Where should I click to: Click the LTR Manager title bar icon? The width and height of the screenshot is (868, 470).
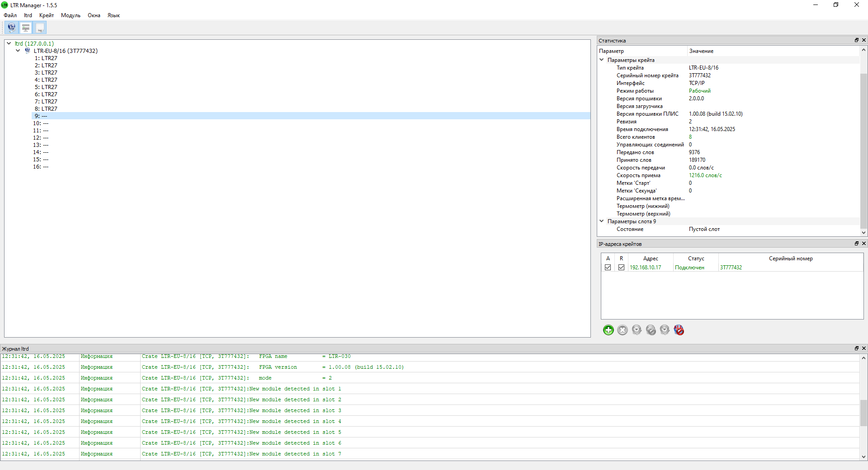5,5
